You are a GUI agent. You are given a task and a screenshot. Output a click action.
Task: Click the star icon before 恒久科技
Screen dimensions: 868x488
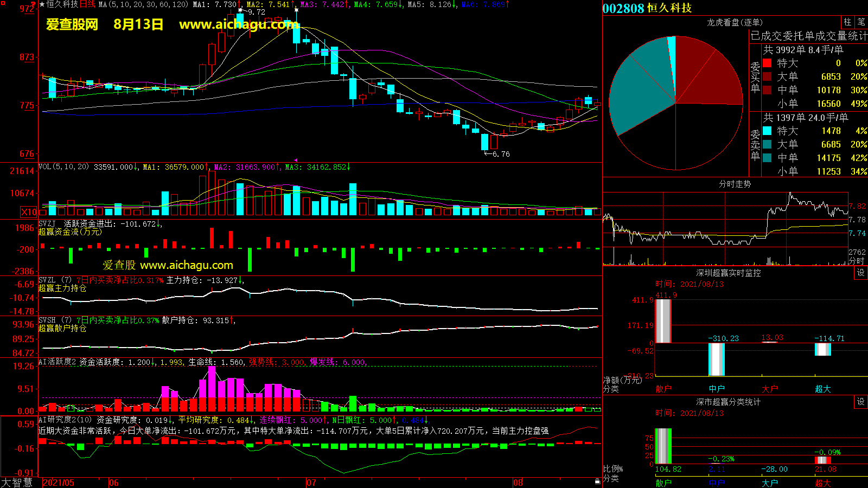coord(42,4)
